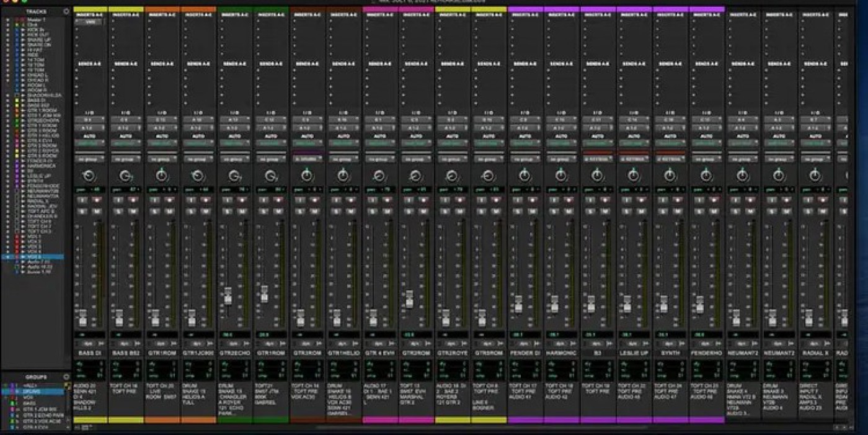
Task: Record-arm the GTR2ECHO track
Action: point(242,200)
